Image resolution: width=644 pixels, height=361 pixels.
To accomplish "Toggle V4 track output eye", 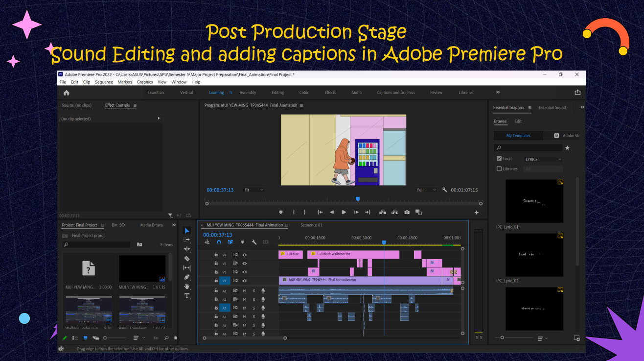I will 244,255.
